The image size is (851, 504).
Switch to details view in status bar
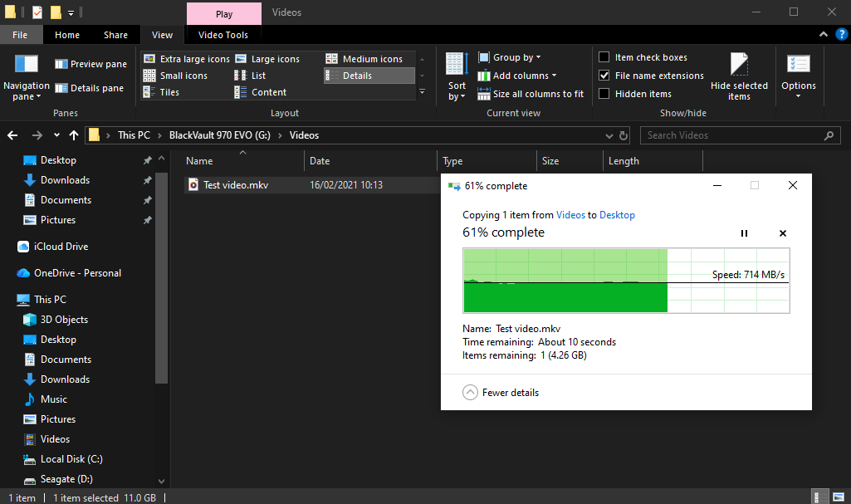[x=820, y=497]
